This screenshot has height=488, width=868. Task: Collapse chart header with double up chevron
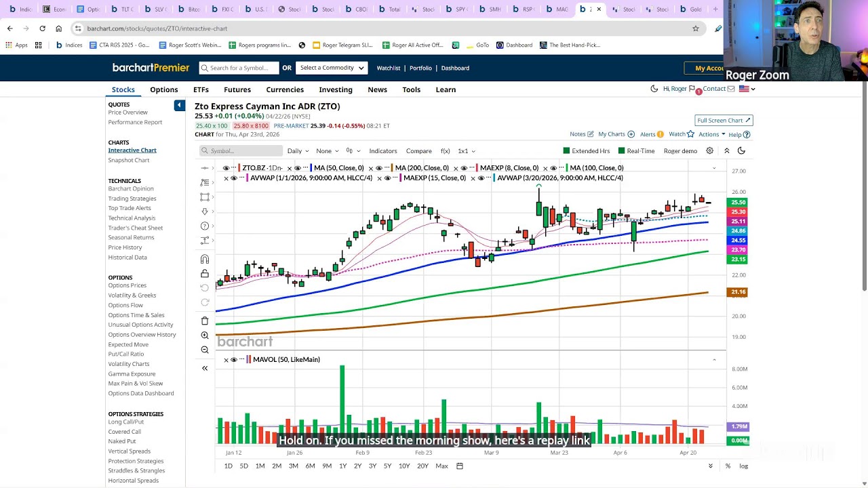[x=726, y=150]
